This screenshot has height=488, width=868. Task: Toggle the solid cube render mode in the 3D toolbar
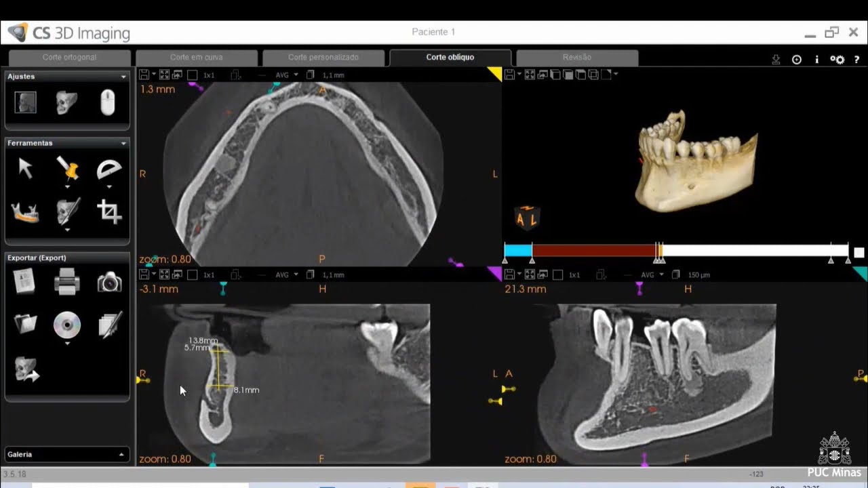tap(568, 75)
